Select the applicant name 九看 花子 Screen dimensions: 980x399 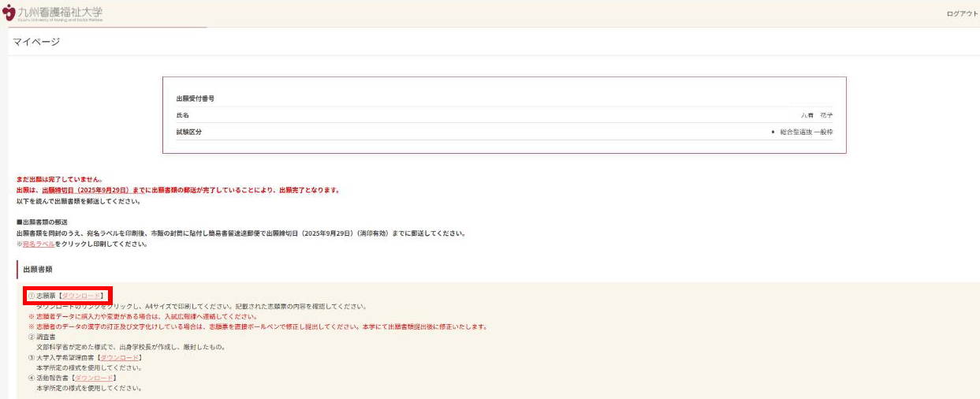816,115
